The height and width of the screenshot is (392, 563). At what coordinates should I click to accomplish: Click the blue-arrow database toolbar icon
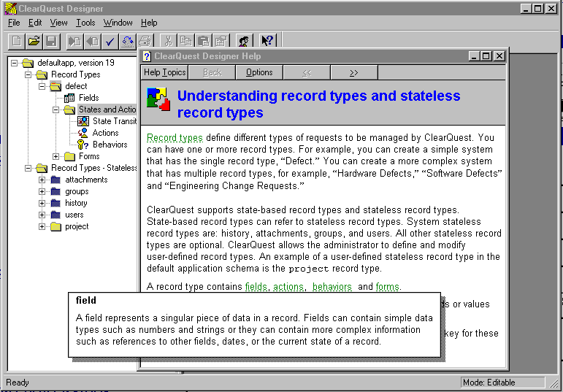127,42
